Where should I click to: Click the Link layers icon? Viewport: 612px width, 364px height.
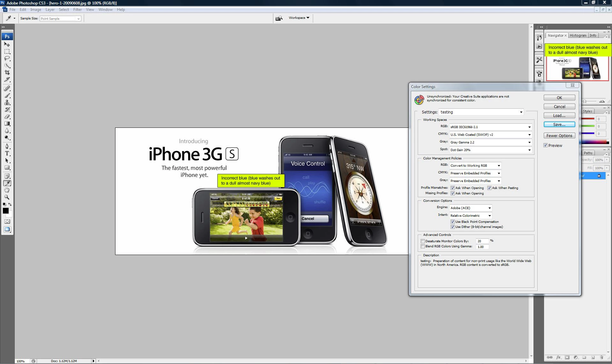point(549,357)
